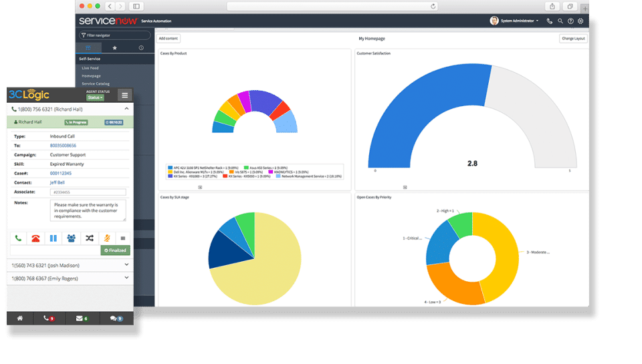Viewport: 642px width, 364px height.
Task: Open the 3CLogic hamburger menu
Action: (124, 96)
